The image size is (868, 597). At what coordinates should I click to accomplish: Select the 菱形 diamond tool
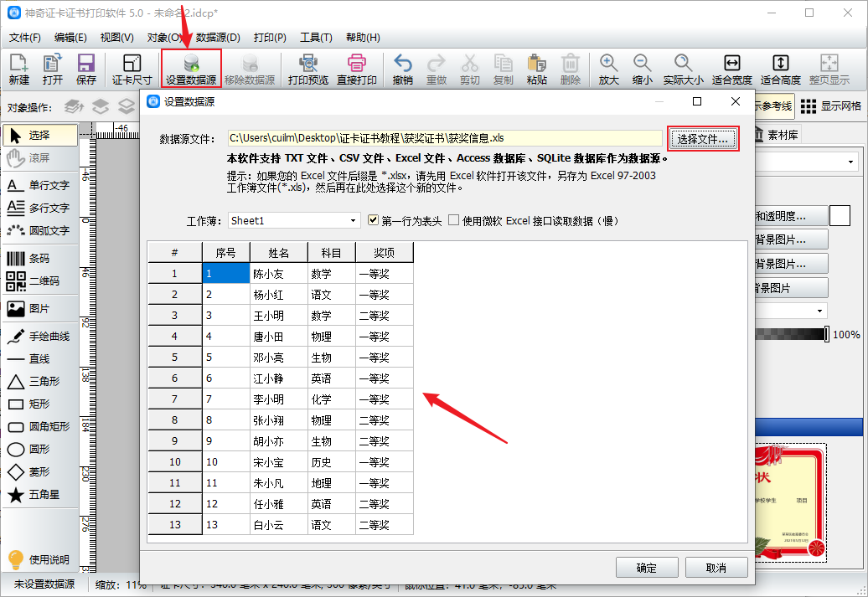40,472
